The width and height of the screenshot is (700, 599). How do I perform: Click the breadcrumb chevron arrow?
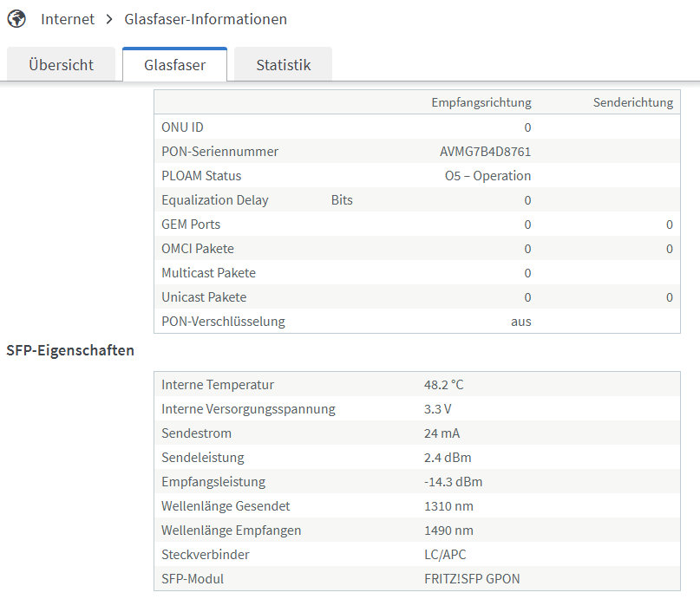109,19
